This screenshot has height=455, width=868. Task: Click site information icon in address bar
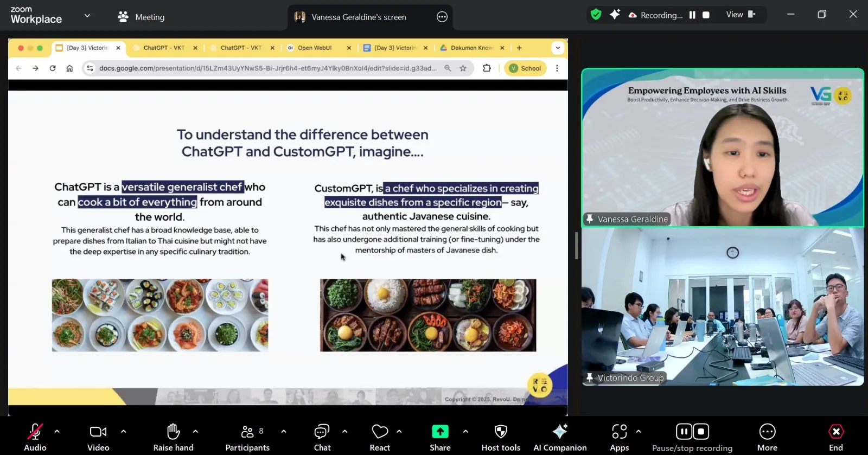[90, 68]
